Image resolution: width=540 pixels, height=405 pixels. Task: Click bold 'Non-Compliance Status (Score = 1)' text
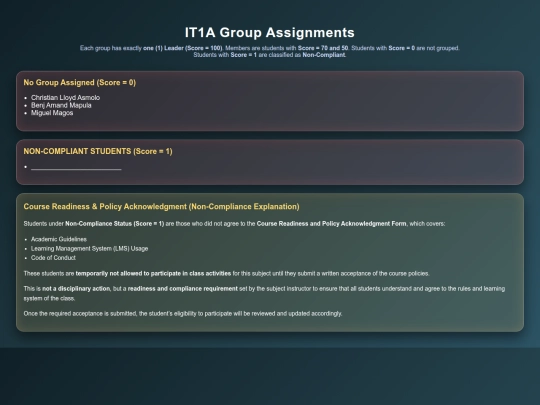115,224
